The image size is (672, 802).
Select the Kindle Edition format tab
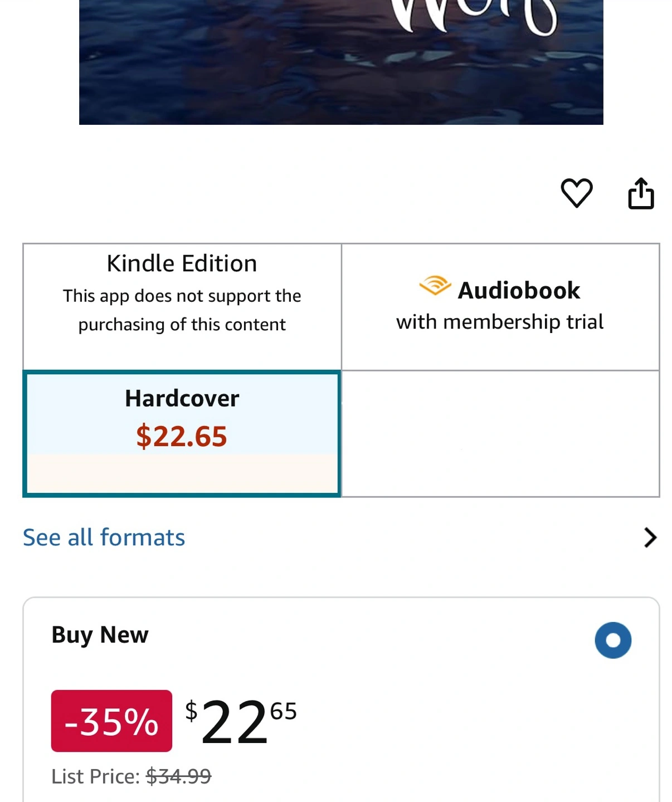(182, 264)
